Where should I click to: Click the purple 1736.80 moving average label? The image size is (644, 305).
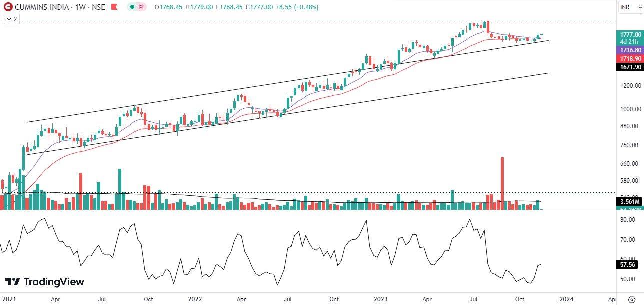(x=630, y=50)
